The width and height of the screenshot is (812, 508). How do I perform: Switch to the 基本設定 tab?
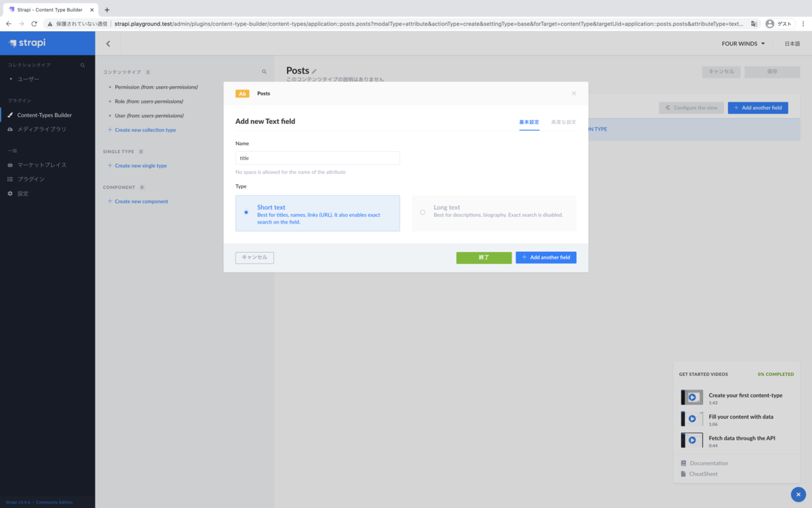pos(529,122)
